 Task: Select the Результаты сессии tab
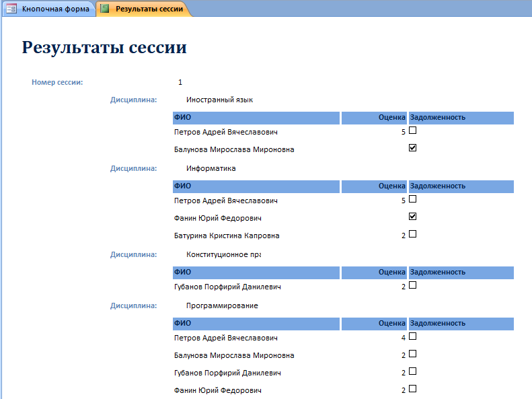coord(144,9)
